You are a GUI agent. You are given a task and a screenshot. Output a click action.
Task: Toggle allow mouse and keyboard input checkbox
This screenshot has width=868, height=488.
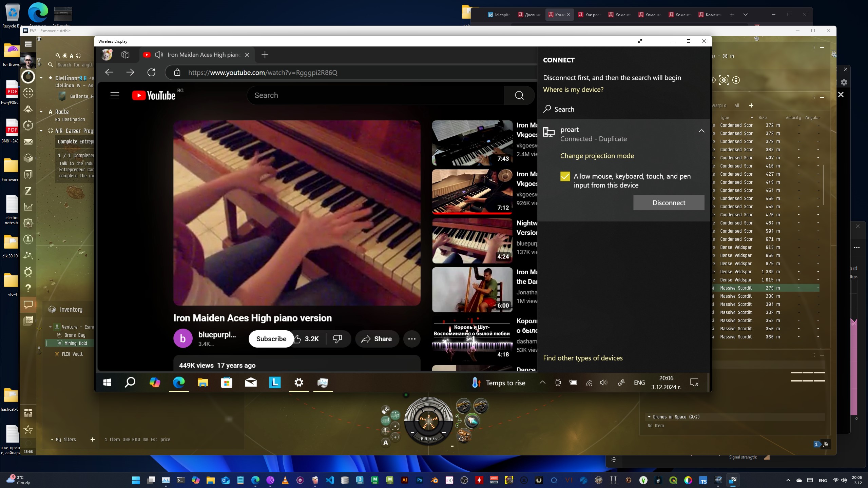[x=565, y=176]
